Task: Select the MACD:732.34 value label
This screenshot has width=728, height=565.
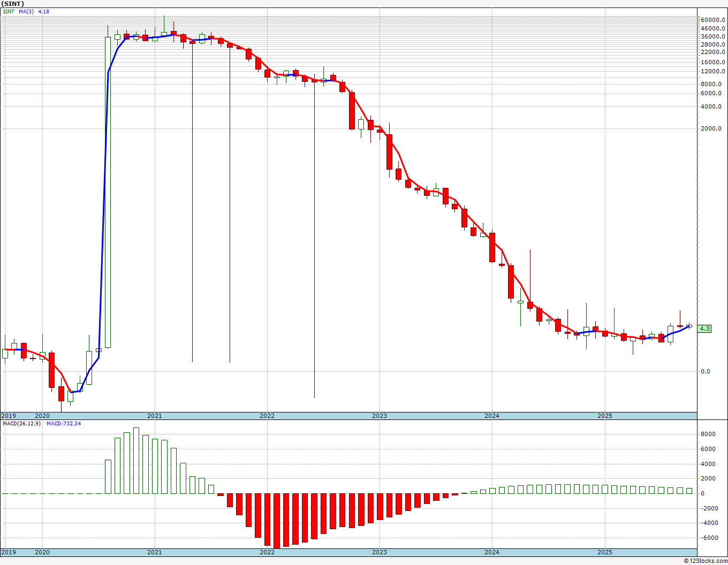Action: [x=64, y=424]
